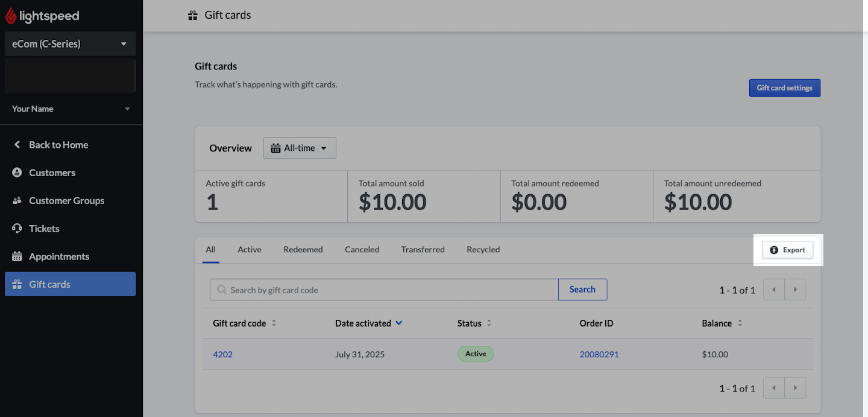Select the Redeemed tab
This screenshot has height=417, width=868.
click(x=303, y=249)
